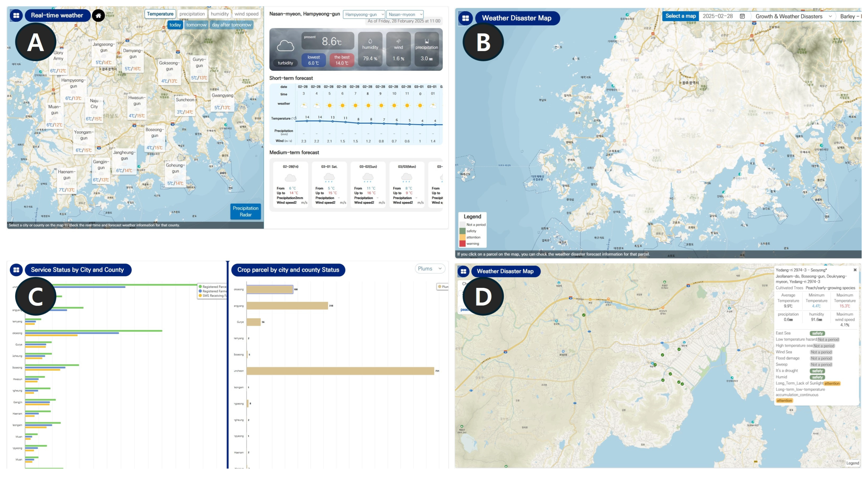Click the home icon beside Real-time weather
Screen dimensions: 868x478
(x=98, y=15)
